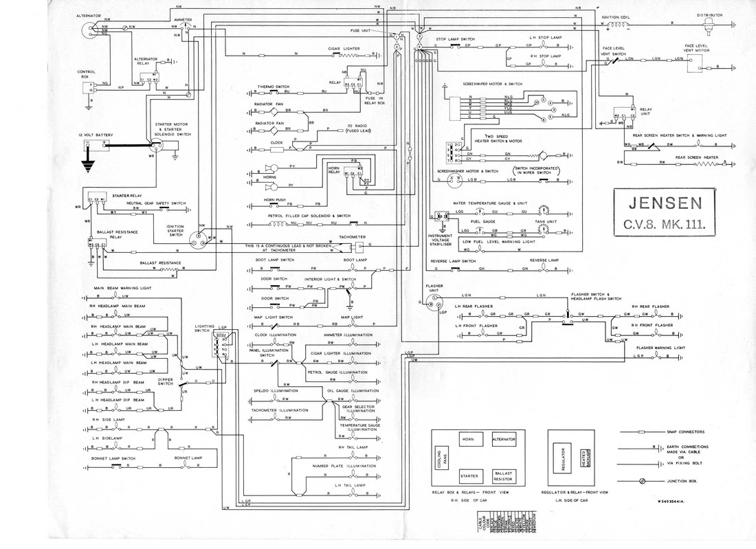
Task: Click the 'RH SIDE LAMP' label
Action: pos(109,420)
